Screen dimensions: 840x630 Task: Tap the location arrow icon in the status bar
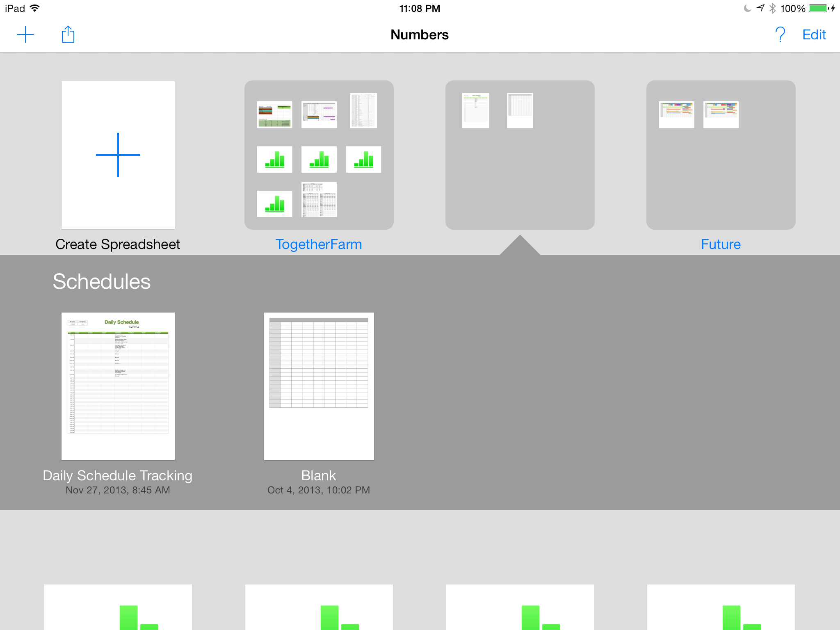click(x=761, y=8)
